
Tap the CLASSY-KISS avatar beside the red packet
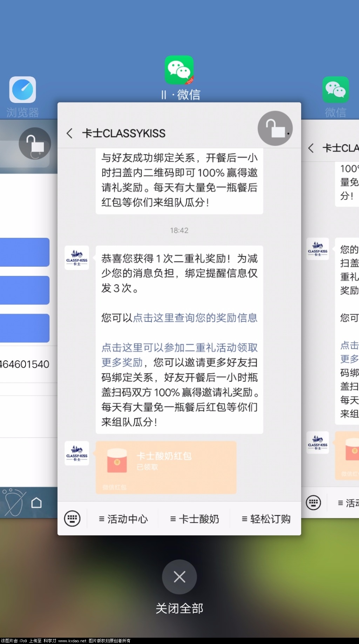click(77, 453)
